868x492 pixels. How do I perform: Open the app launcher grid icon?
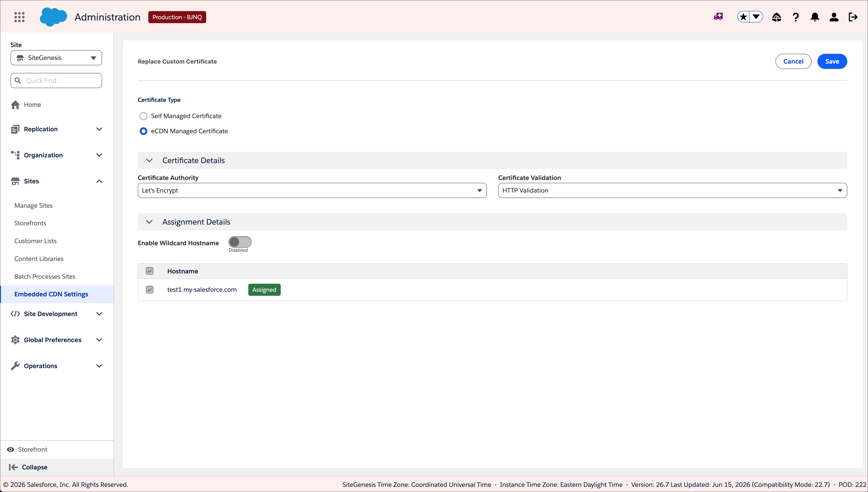19,17
